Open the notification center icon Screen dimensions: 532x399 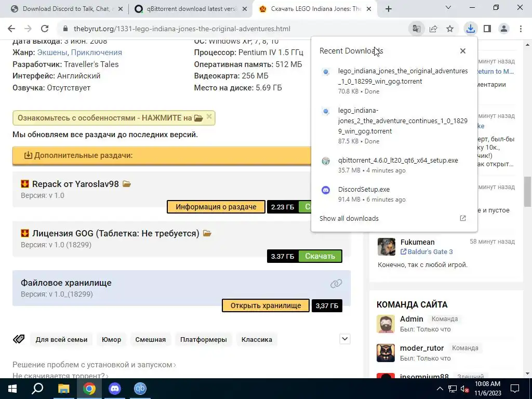pyautogui.click(x=515, y=389)
